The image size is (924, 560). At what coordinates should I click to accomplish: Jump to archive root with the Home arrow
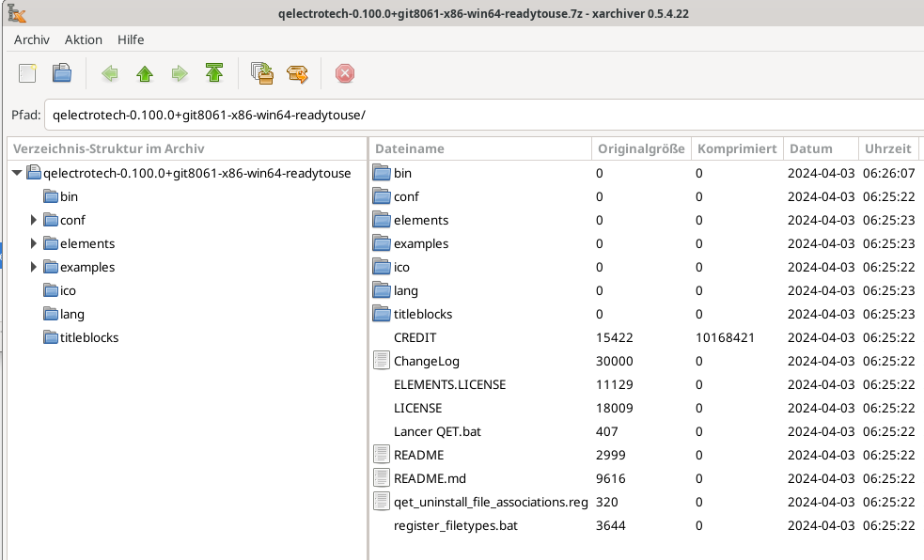pos(214,73)
